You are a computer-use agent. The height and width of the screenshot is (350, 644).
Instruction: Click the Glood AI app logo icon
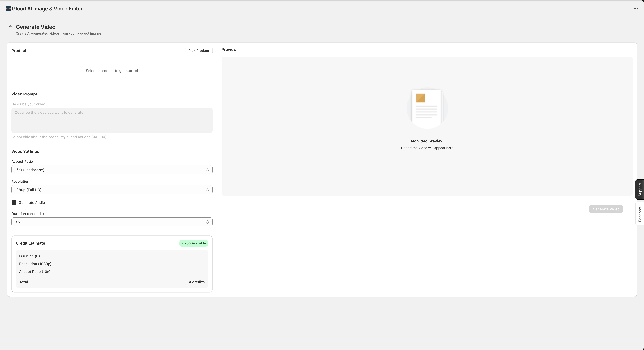[8, 8]
